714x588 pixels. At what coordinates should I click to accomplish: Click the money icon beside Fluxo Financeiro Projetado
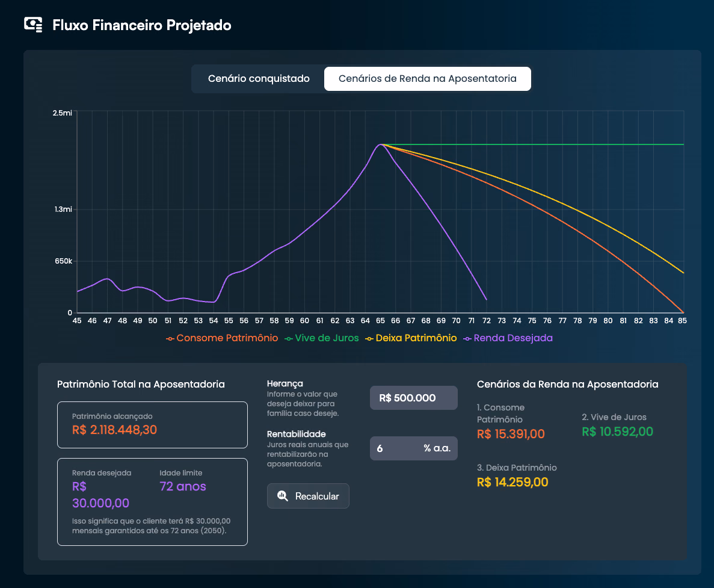click(33, 25)
